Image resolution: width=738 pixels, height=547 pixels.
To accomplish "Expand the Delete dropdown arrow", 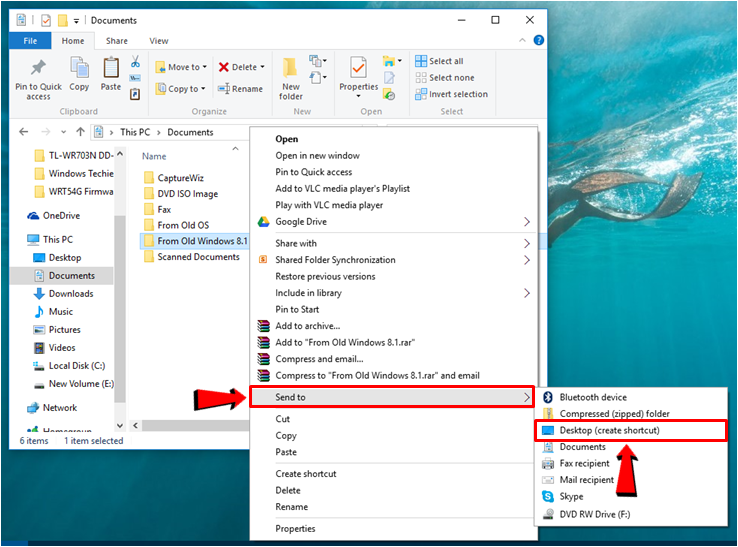I will click(x=262, y=67).
